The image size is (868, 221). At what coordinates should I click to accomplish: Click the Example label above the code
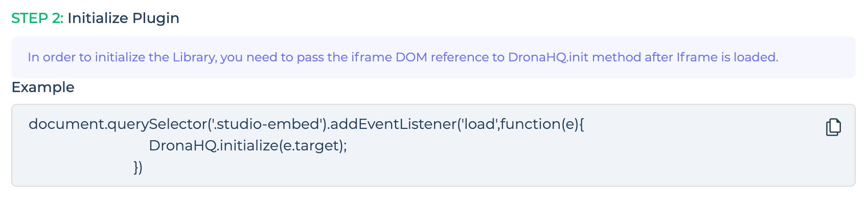(x=43, y=87)
